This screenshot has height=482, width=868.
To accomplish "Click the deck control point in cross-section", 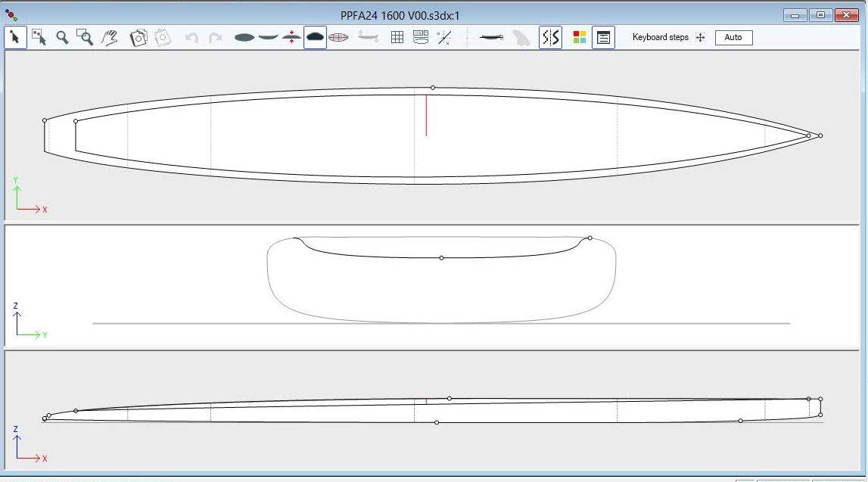I will [442, 258].
